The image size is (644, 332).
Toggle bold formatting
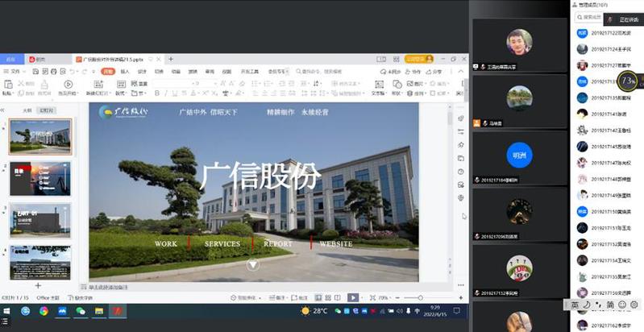click(x=156, y=93)
